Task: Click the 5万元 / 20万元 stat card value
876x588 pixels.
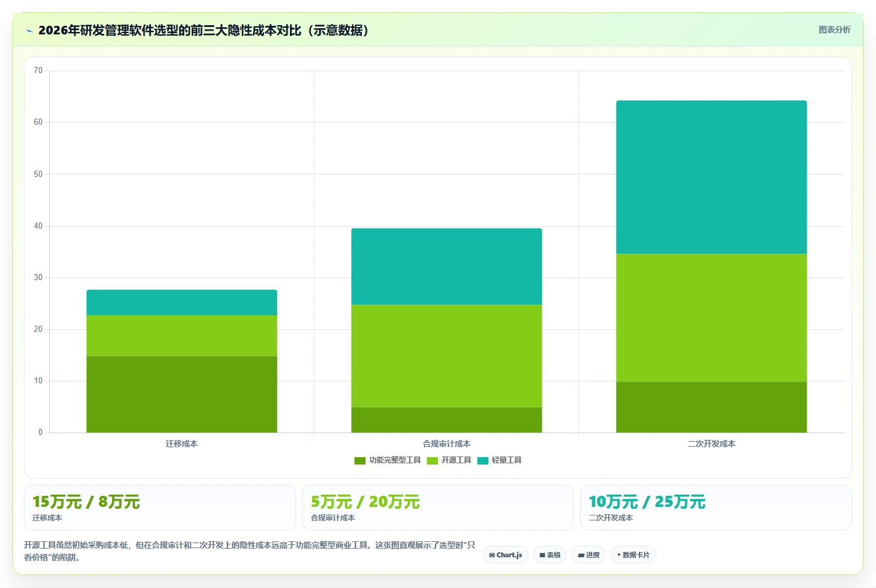Action: (365, 502)
